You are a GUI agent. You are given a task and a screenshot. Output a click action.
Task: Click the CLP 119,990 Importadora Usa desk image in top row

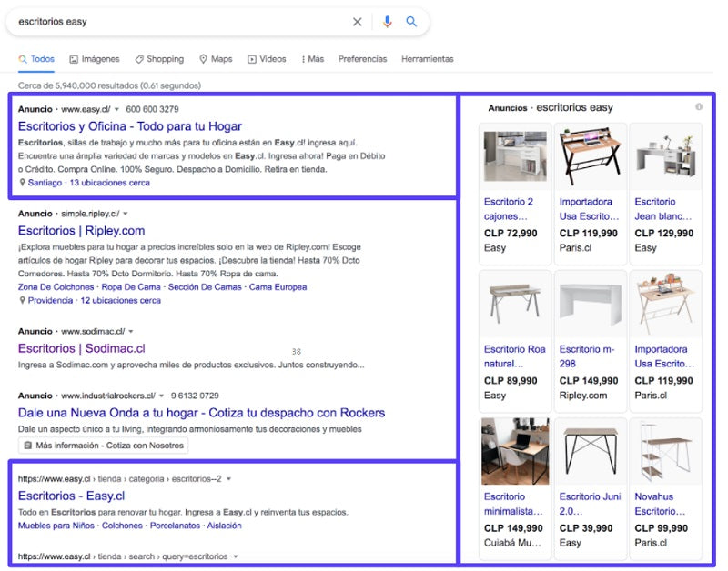pyautogui.click(x=591, y=156)
